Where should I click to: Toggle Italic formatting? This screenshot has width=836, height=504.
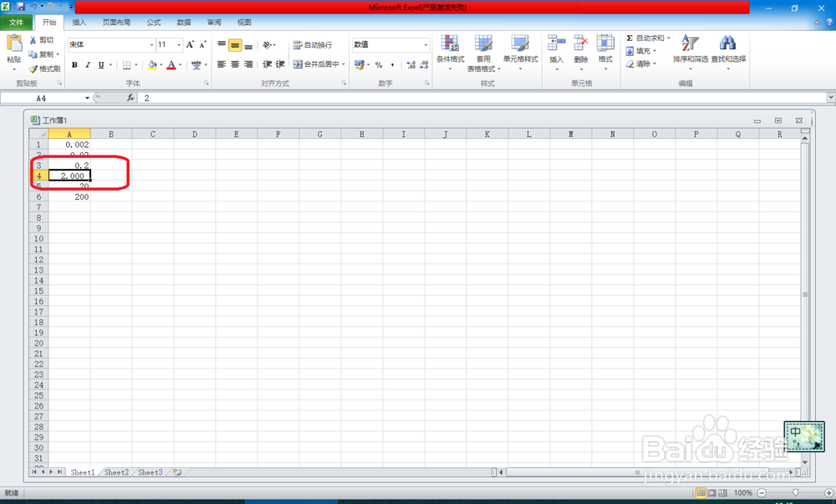tap(88, 65)
